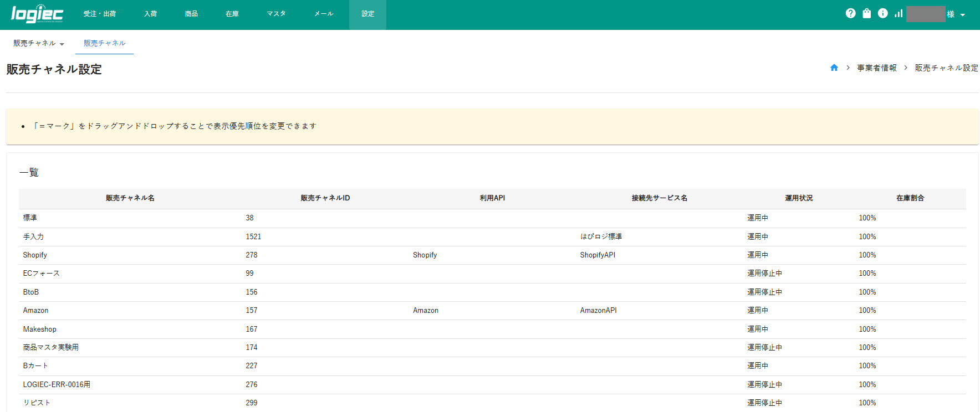Open the マスタ menu
The image size is (980, 412).
(x=276, y=14)
